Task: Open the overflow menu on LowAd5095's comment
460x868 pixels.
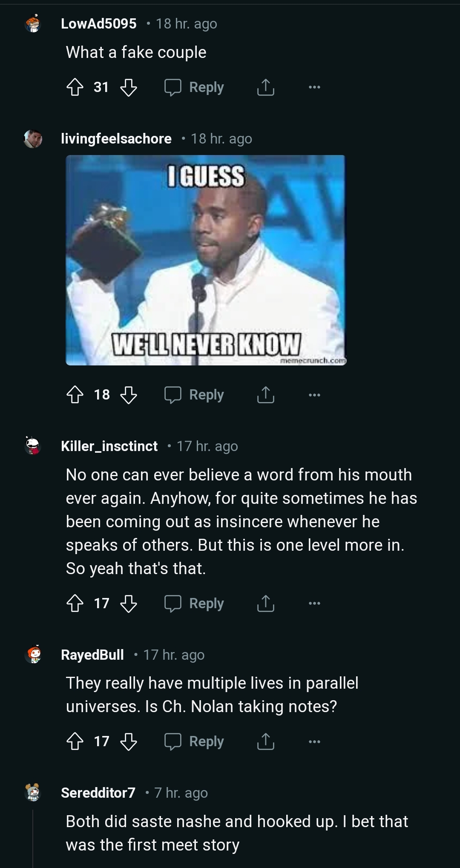Action: click(x=313, y=87)
